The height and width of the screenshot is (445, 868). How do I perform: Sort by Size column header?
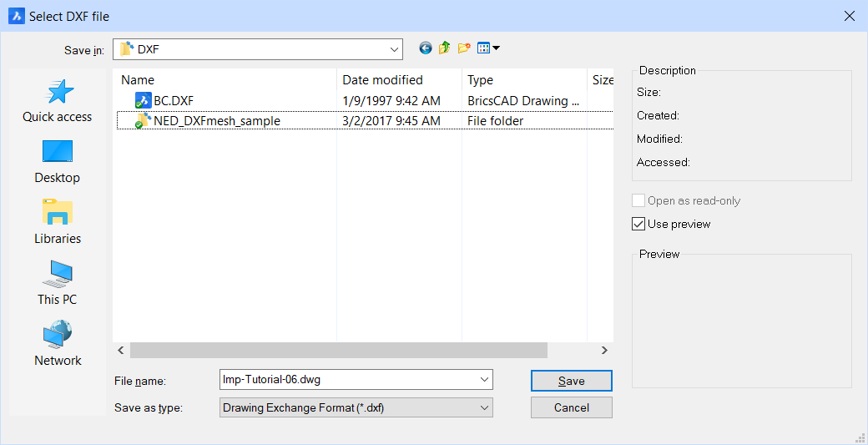[601, 80]
